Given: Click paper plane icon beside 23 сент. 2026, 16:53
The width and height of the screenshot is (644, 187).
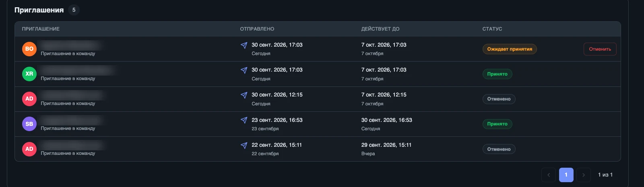Looking at the screenshot, I should [x=244, y=120].
